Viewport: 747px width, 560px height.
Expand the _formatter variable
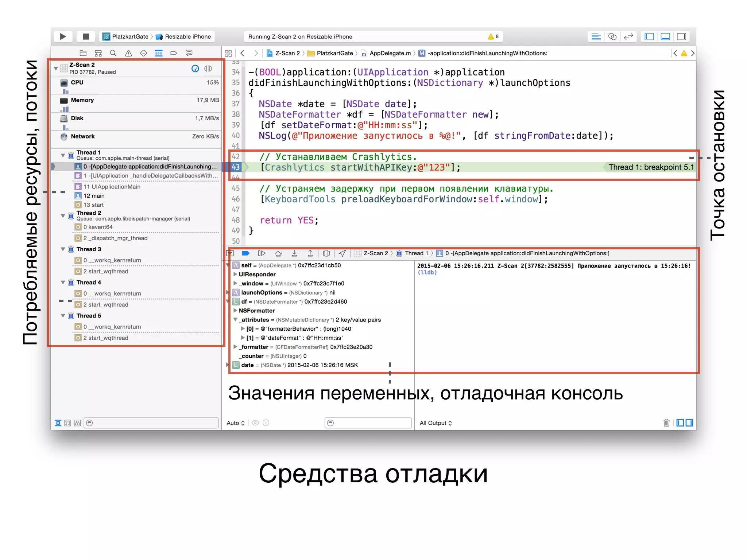(x=236, y=347)
